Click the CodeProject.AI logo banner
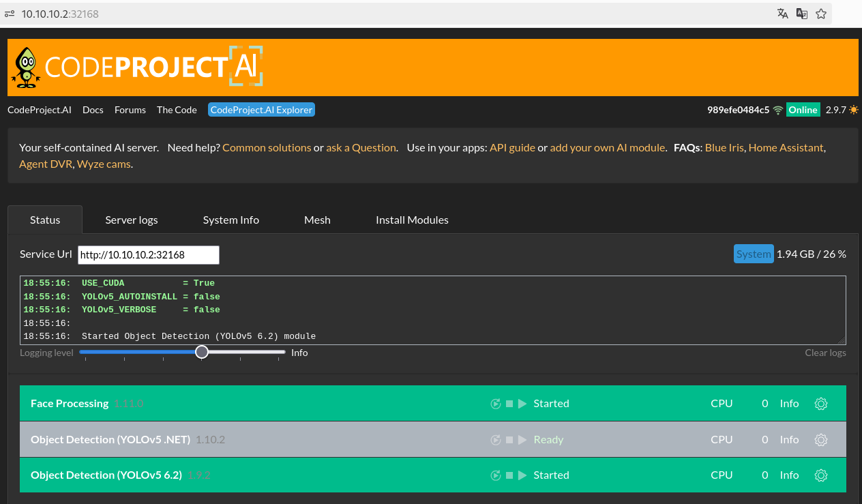The image size is (862, 504). [x=138, y=67]
